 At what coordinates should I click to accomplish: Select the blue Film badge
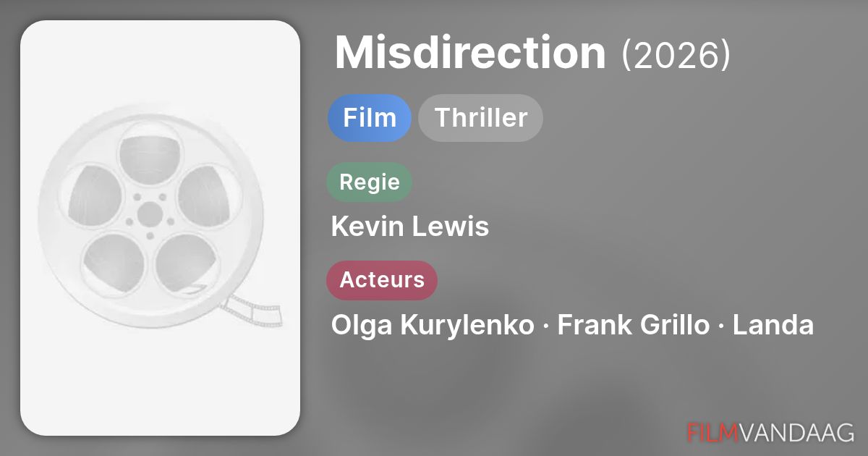click(x=369, y=118)
